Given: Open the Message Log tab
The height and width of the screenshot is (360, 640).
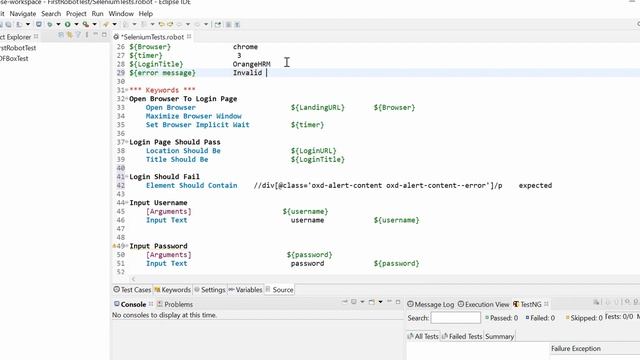Looking at the screenshot, I should point(431,304).
